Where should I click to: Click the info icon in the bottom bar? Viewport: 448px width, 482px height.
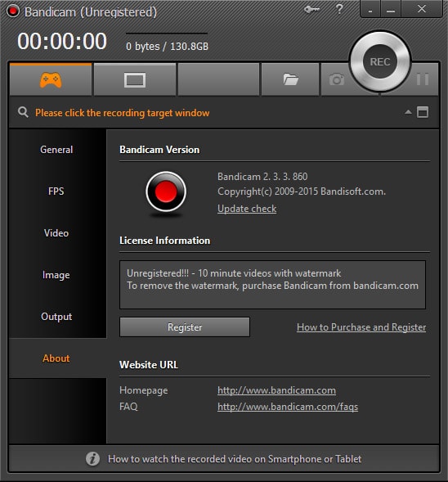pos(92,459)
